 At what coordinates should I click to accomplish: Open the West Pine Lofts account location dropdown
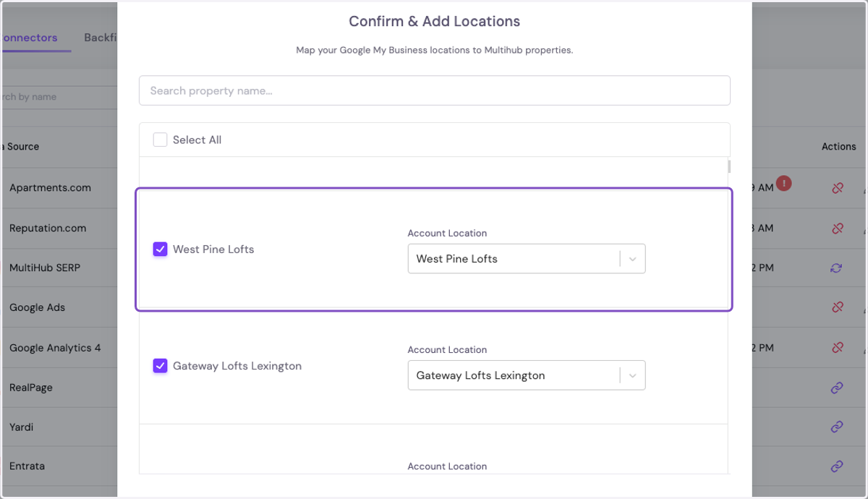[x=527, y=259]
